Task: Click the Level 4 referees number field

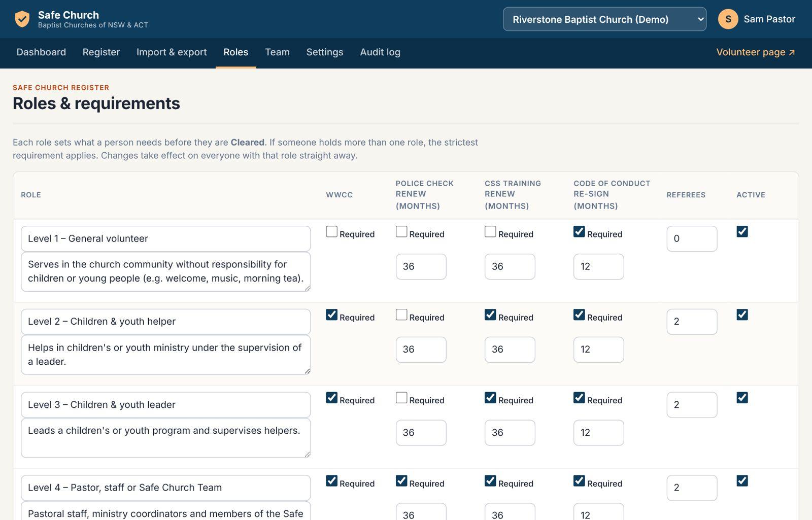Action: point(692,488)
